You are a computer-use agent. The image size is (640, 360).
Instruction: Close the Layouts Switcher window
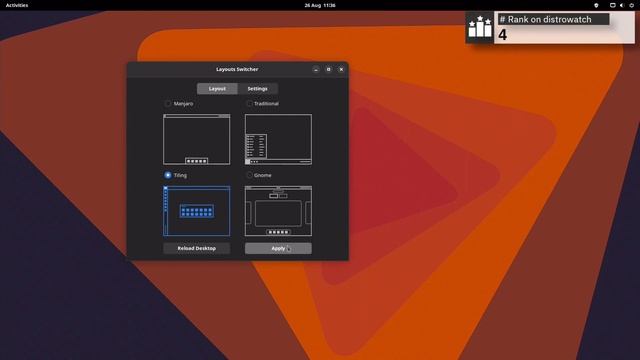point(341,69)
